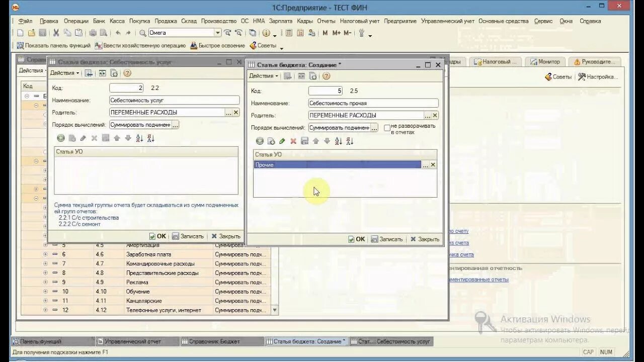Click the Код field in Создание window
This screenshot has height=362, width=644.
[326, 91]
